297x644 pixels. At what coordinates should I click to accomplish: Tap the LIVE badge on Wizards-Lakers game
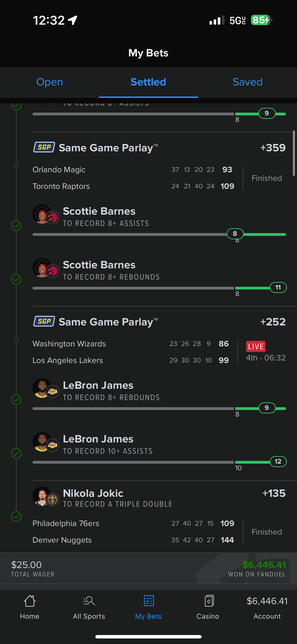tap(256, 346)
